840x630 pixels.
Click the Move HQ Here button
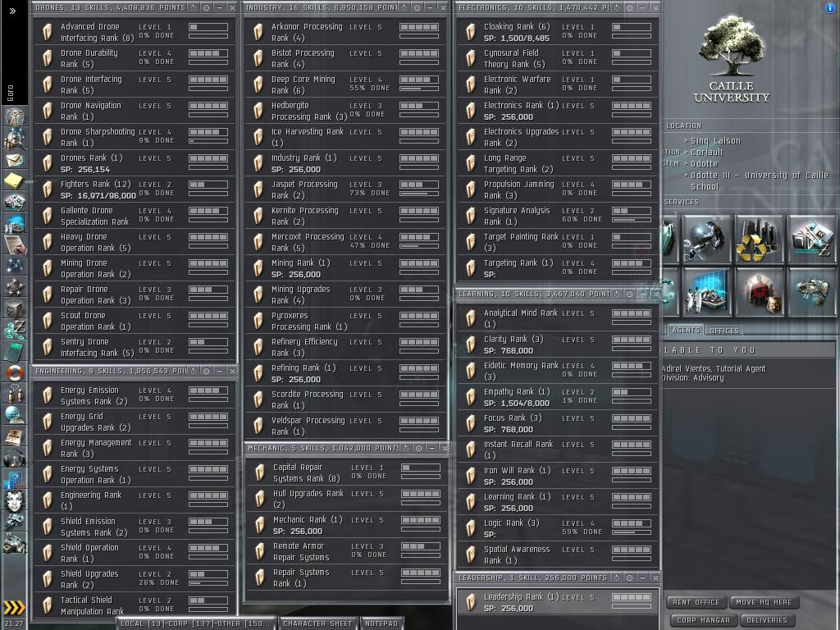pos(764,602)
